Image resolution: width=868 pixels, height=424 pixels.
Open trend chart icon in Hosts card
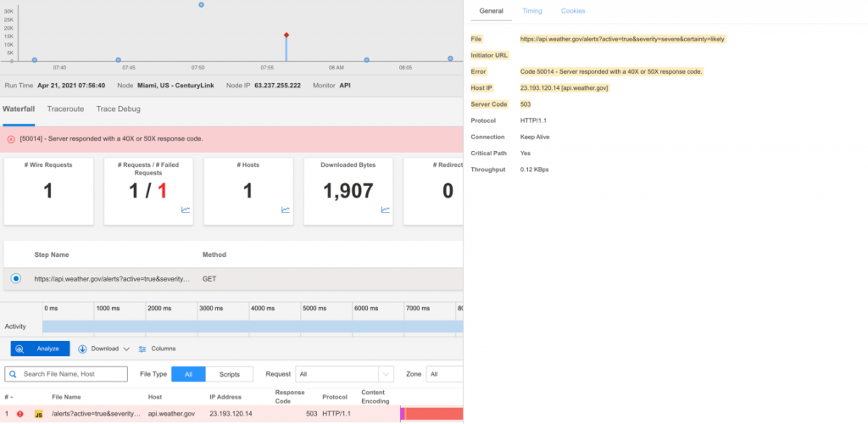pos(286,209)
